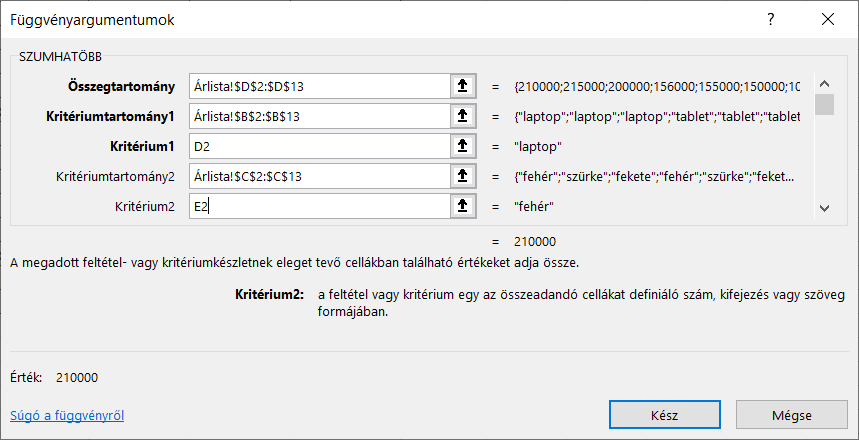
Task: Click range selector icon next to Kritérium1
Action: tap(462, 146)
